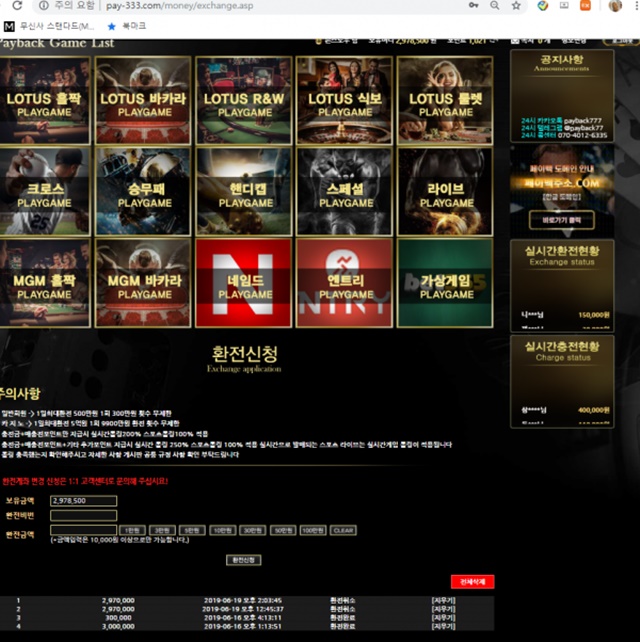Open the 승무패 game tile
The height and width of the screenshot is (642, 640).
coord(143,192)
